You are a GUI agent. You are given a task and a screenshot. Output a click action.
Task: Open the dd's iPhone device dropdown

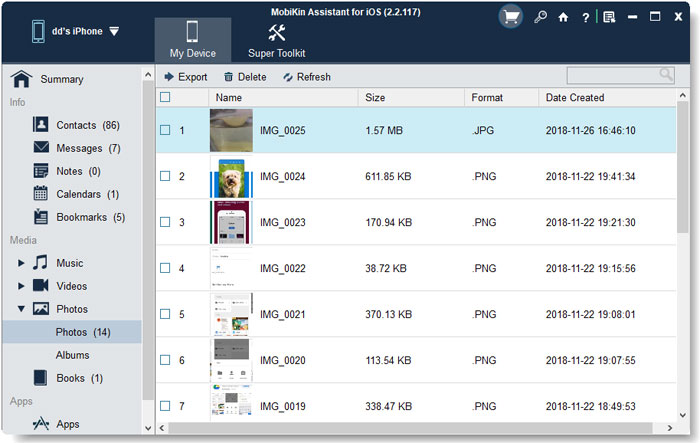(114, 31)
